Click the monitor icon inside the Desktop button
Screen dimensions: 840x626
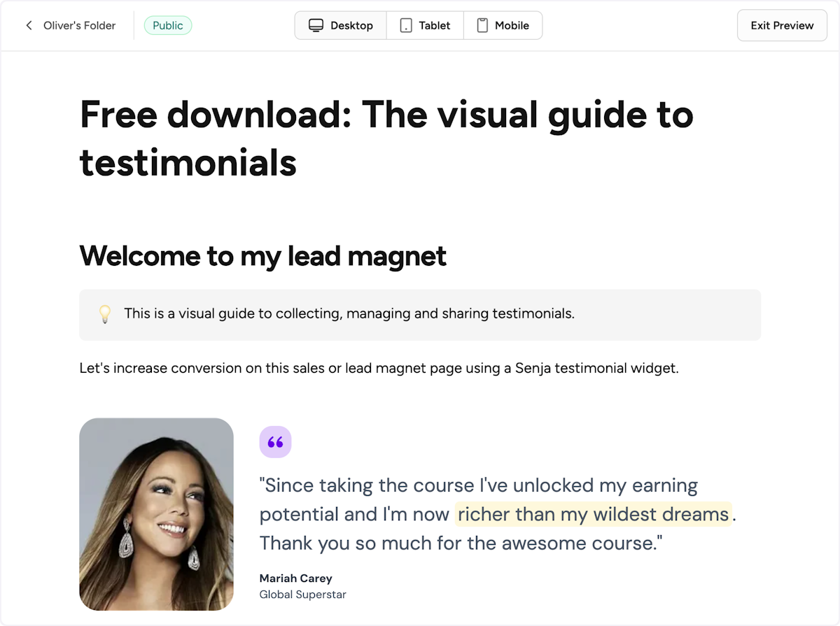[316, 25]
